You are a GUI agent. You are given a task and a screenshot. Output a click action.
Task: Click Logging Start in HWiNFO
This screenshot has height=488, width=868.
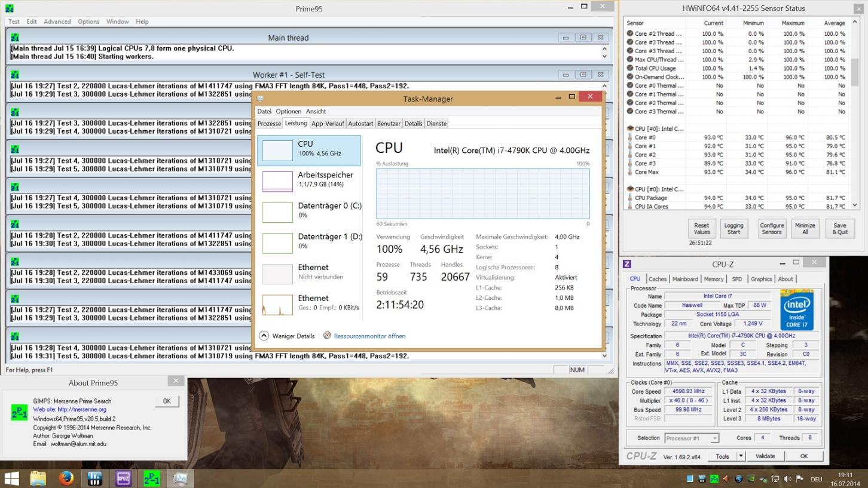[x=733, y=229]
